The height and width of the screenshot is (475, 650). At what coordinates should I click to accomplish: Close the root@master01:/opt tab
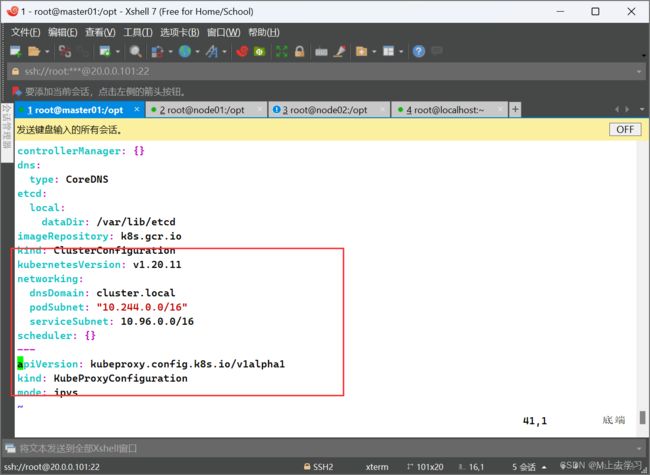click(137, 109)
